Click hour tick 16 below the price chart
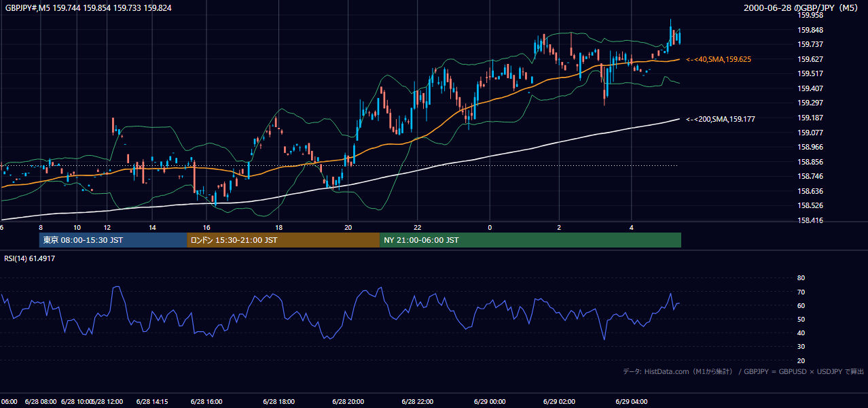The image size is (868, 408). [206, 227]
